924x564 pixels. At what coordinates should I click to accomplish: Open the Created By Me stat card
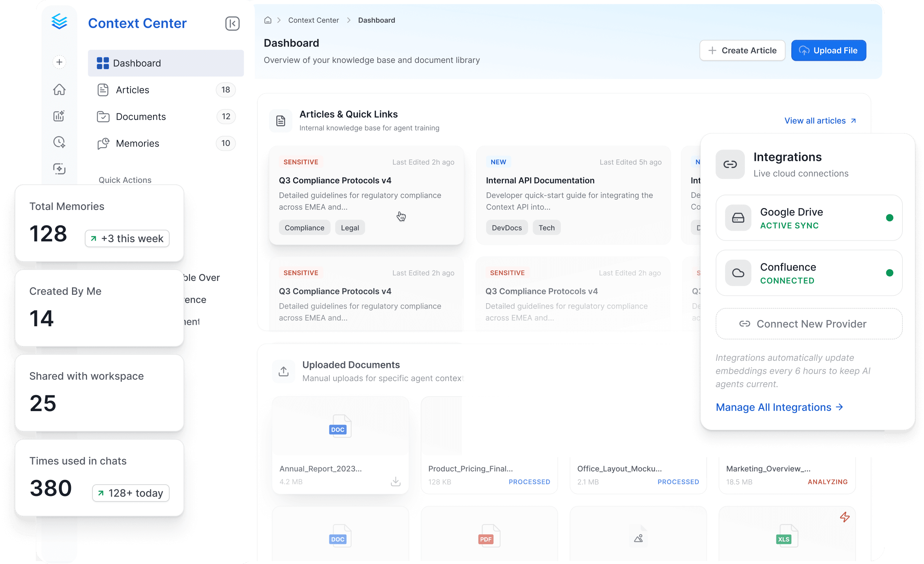(99, 308)
